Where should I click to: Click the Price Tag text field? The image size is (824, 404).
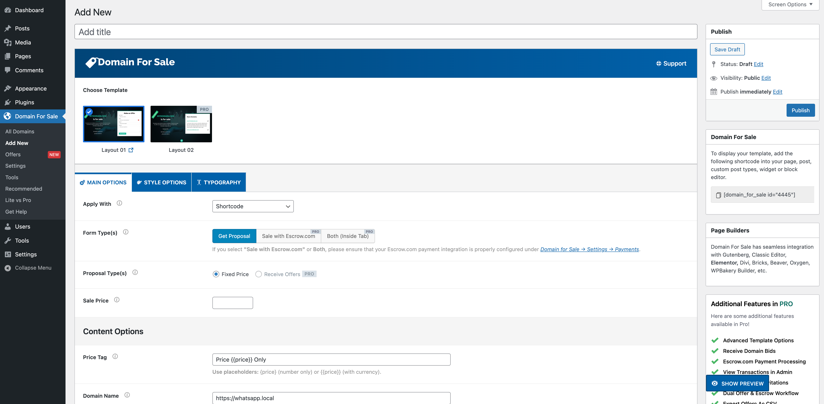point(332,360)
